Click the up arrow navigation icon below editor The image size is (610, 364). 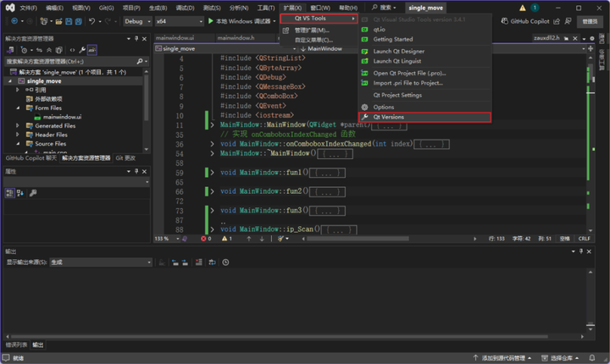(x=249, y=239)
